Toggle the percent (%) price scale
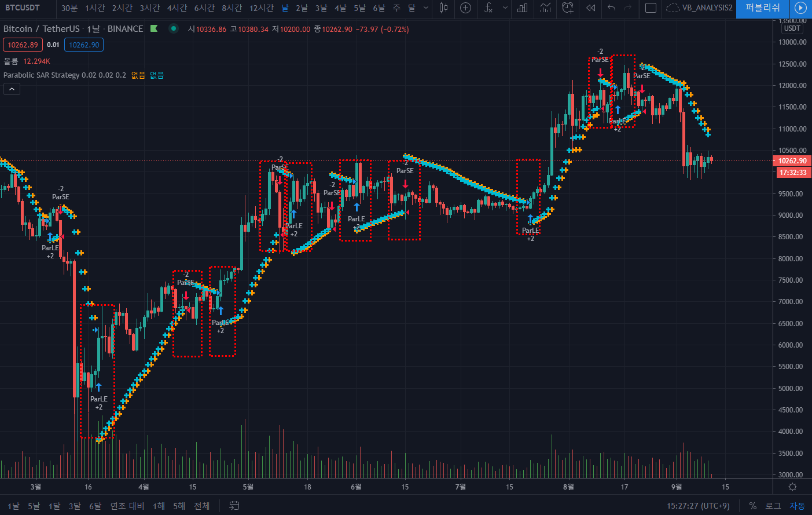Screen dimensions: 812x515 click(752, 506)
